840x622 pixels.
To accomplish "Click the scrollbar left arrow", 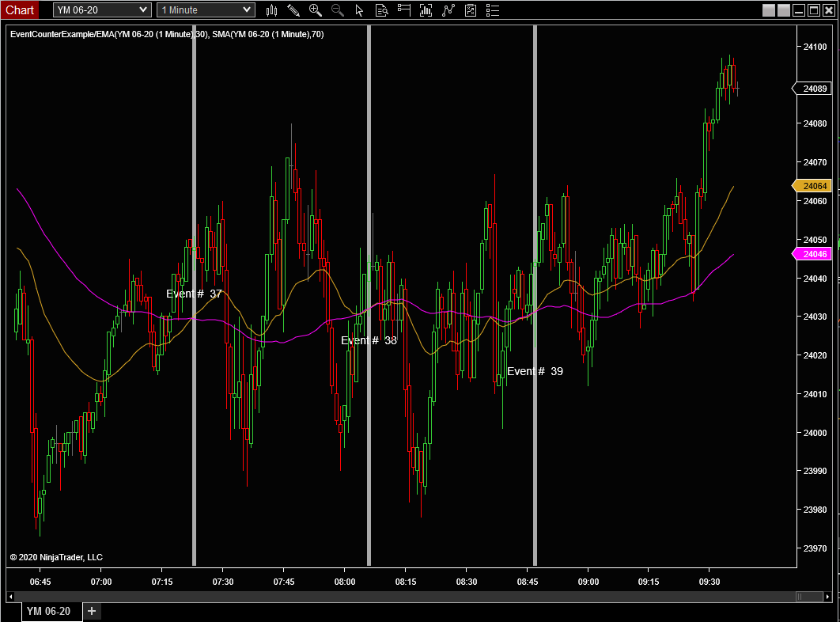I will tap(11, 596).
